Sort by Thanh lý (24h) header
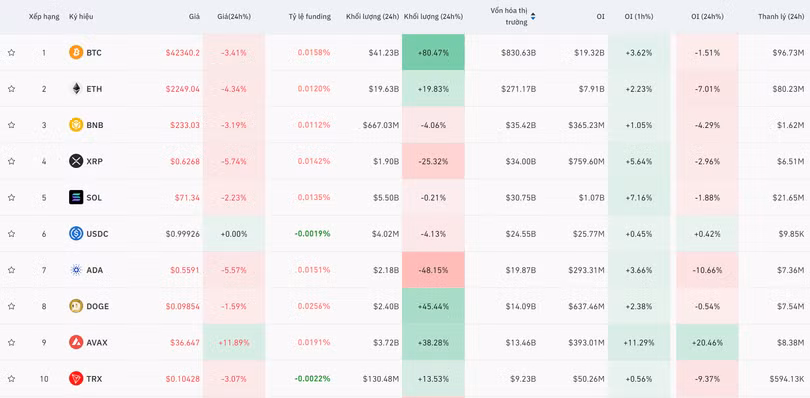 pos(781,17)
